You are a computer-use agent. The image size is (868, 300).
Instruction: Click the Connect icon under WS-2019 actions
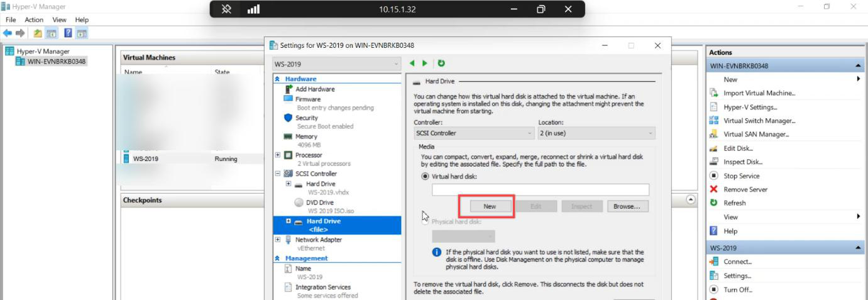pos(713,262)
